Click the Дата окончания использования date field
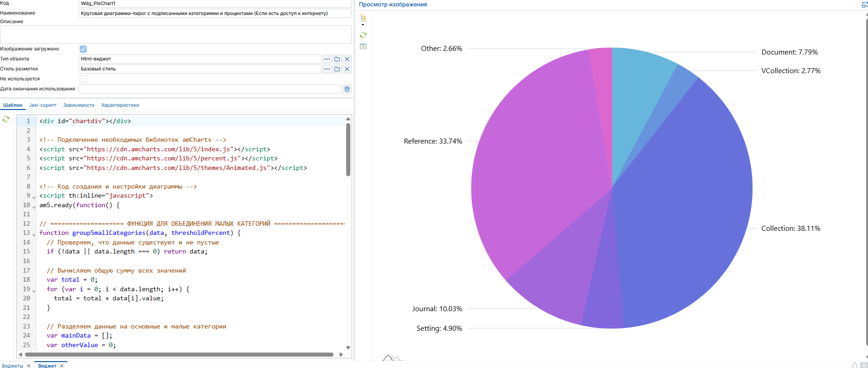This screenshot has width=868, height=368. [210, 89]
